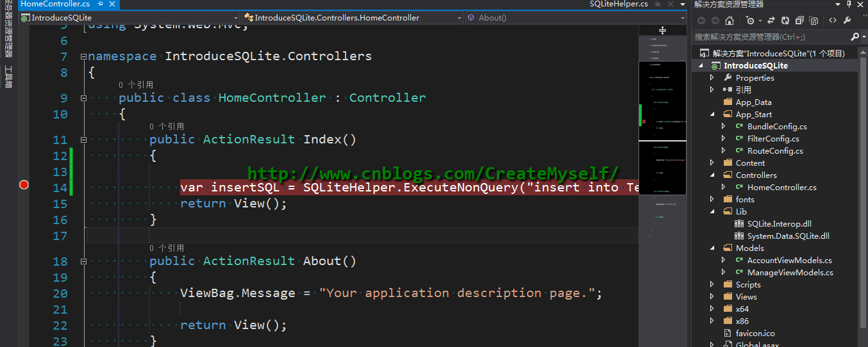Click the Collapse All icon in Solution Explorer
This screenshot has height=347, width=868.
coord(799,20)
